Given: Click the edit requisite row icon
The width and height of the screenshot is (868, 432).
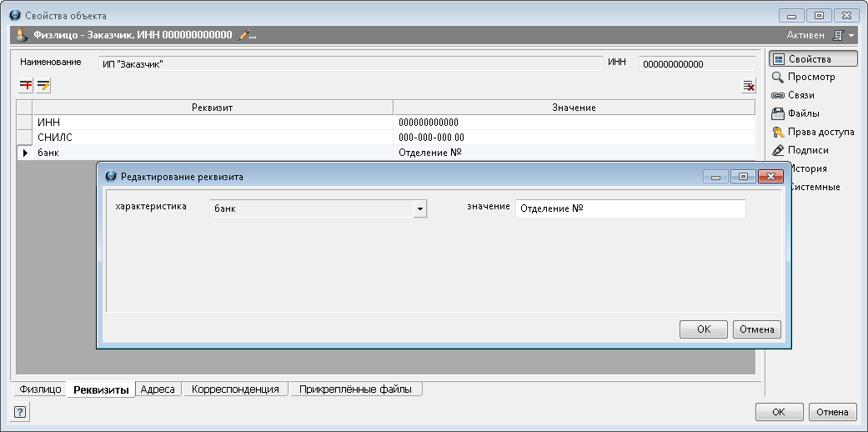Looking at the screenshot, I should coord(43,86).
